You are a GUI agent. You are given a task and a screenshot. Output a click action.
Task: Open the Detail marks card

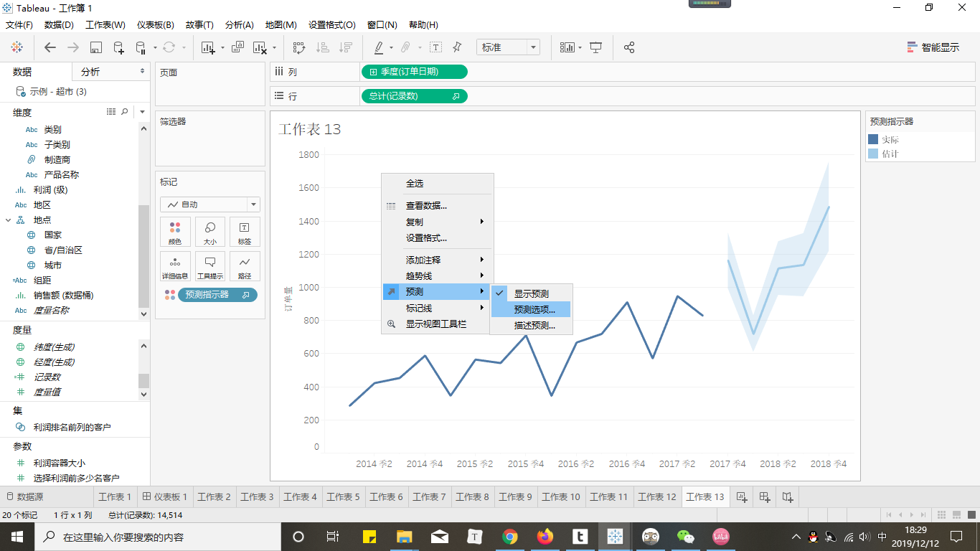pos(175,266)
